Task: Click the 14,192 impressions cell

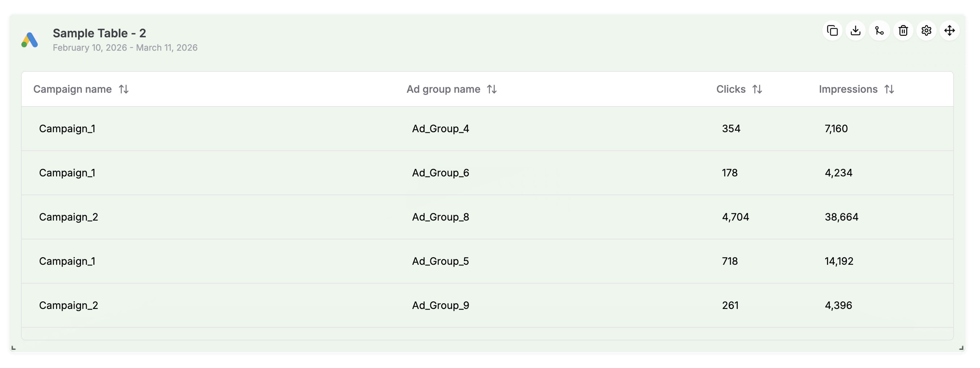Action: click(x=839, y=262)
